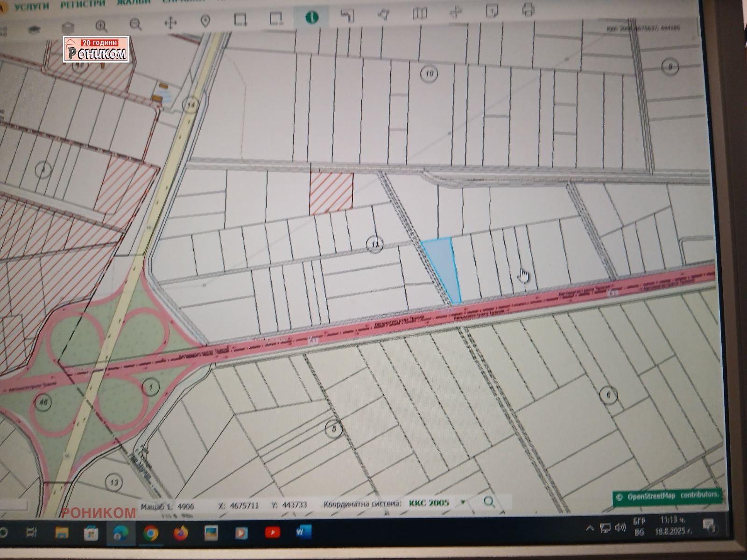Open the OpenStreetMap contributors link

pos(667,496)
